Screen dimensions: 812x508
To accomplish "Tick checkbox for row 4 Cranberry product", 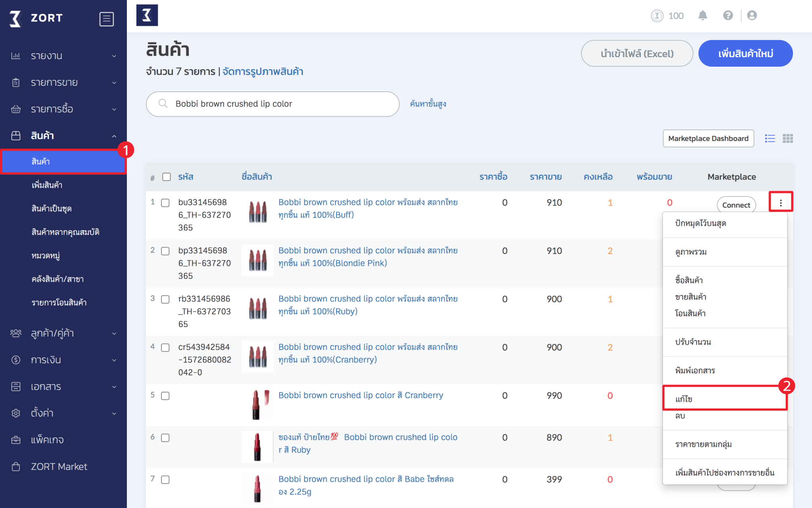I will (165, 348).
